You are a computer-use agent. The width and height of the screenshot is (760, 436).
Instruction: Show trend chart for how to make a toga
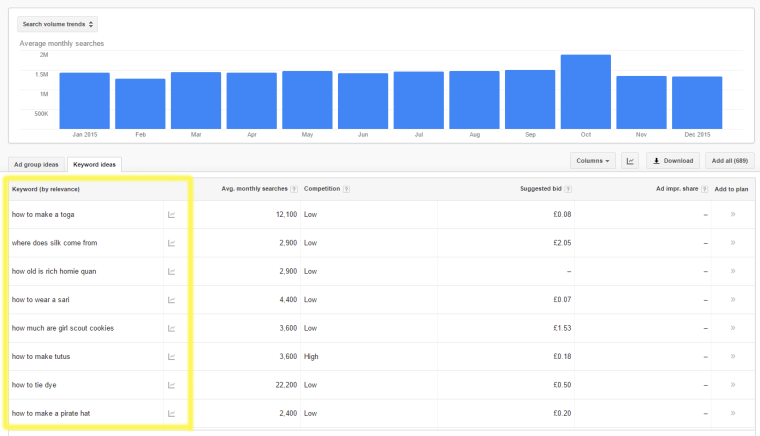click(x=172, y=215)
